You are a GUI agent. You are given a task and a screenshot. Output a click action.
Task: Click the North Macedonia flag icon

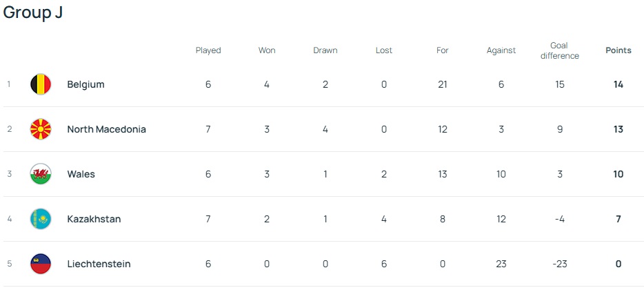click(x=41, y=129)
